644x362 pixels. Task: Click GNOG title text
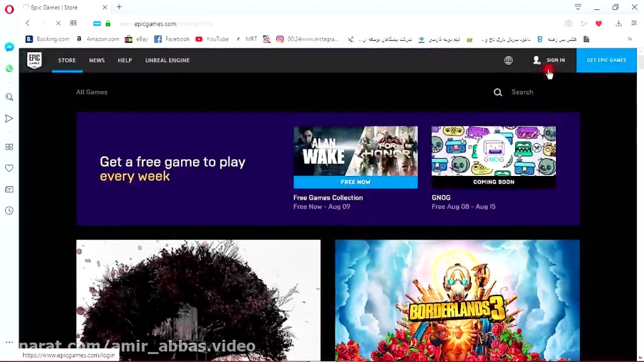click(x=441, y=197)
